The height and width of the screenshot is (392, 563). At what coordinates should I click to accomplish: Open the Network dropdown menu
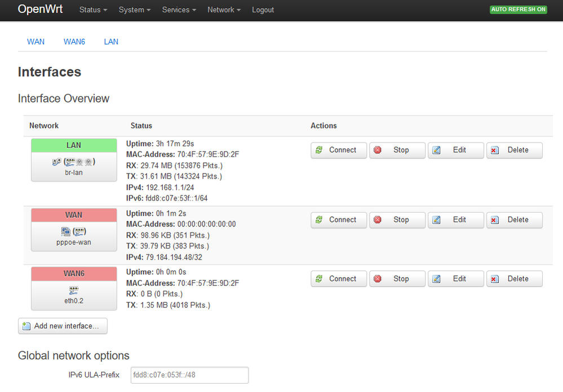(x=224, y=10)
